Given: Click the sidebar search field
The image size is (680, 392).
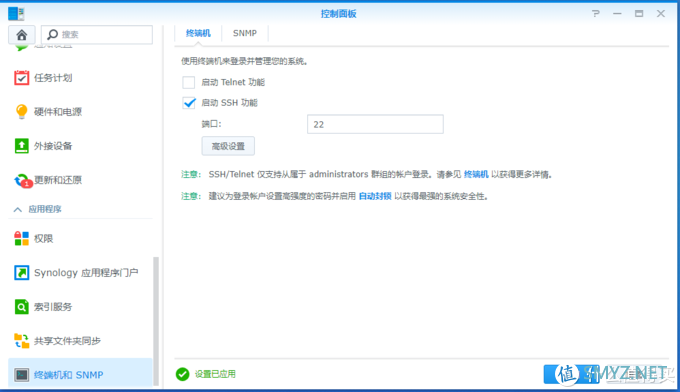Looking at the screenshot, I should (x=97, y=35).
